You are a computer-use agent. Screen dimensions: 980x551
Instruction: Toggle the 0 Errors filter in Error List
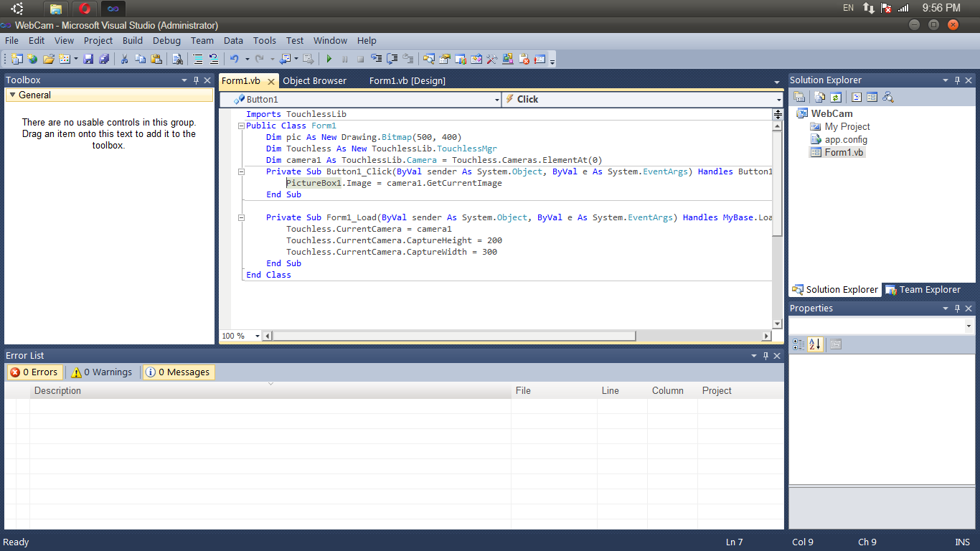pos(34,372)
